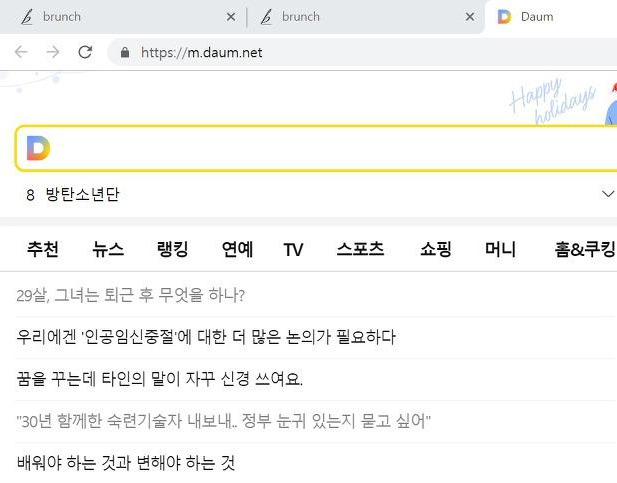Open the 뉴스 category tab
The image size is (617, 483).
coord(108,249)
